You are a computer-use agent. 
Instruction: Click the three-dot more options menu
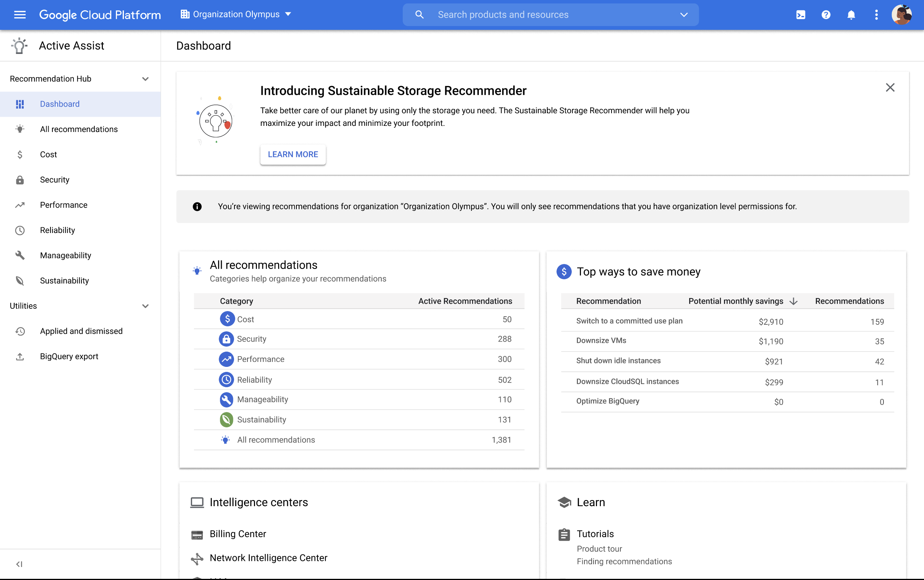click(x=877, y=15)
